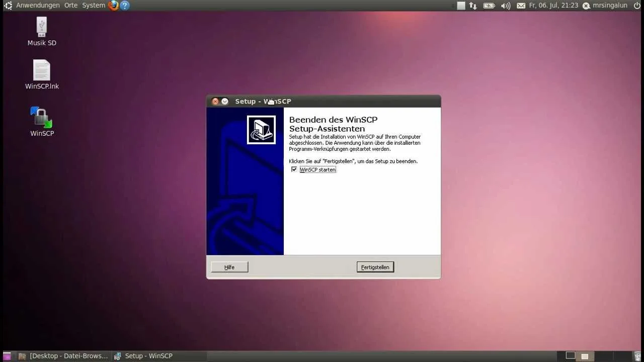Click the network connection arrows indicator
The image size is (644, 362).
pyautogui.click(x=473, y=6)
